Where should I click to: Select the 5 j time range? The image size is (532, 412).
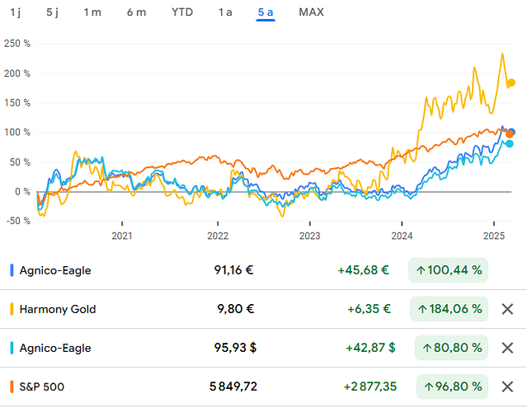[53, 12]
